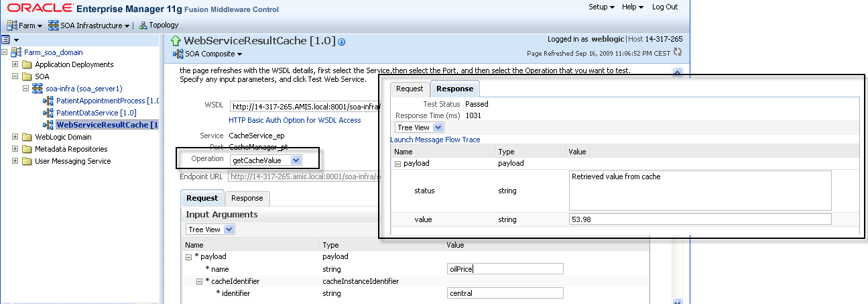Screen dimensions: 868x304
Task: Click the Log Out link
Action: point(664,7)
